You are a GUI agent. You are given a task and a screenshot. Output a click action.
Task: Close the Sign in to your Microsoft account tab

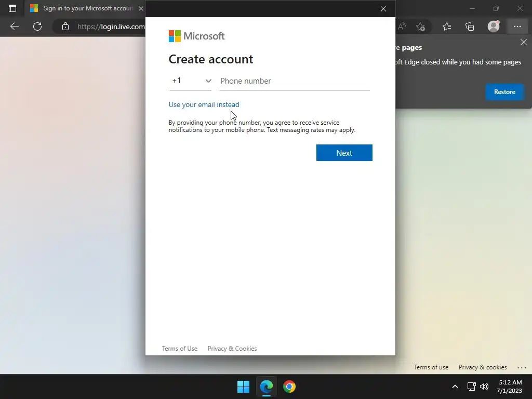click(x=141, y=8)
